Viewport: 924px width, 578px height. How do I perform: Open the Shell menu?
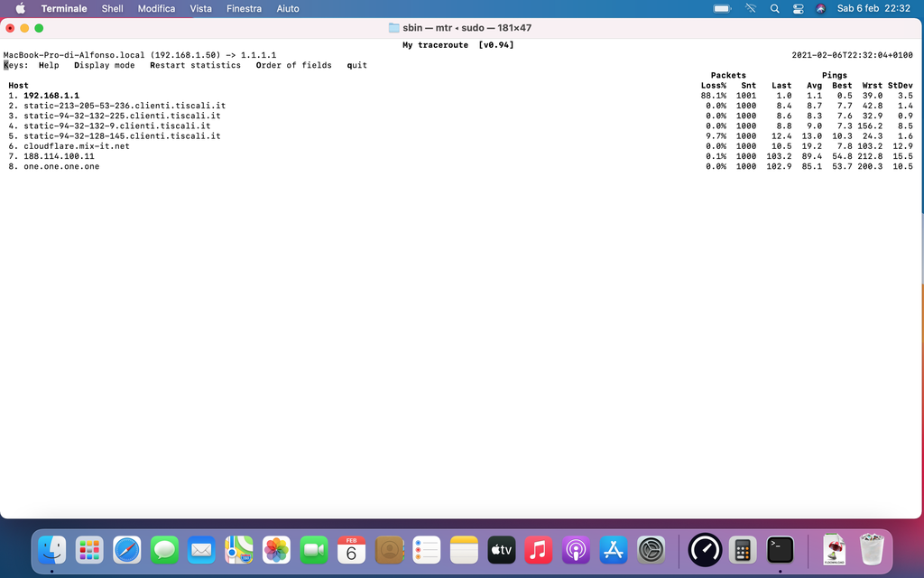click(x=112, y=8)
